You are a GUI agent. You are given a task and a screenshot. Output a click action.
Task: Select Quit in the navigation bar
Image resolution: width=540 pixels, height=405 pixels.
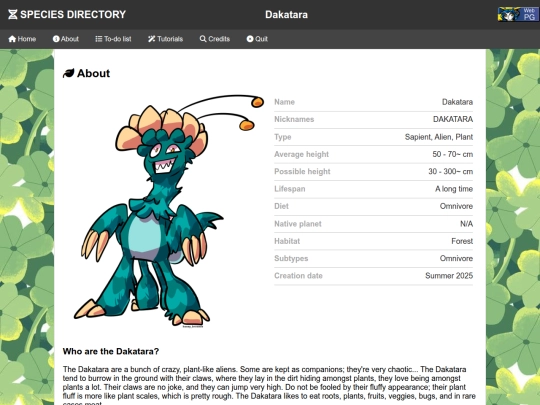(x=257, y=39)
